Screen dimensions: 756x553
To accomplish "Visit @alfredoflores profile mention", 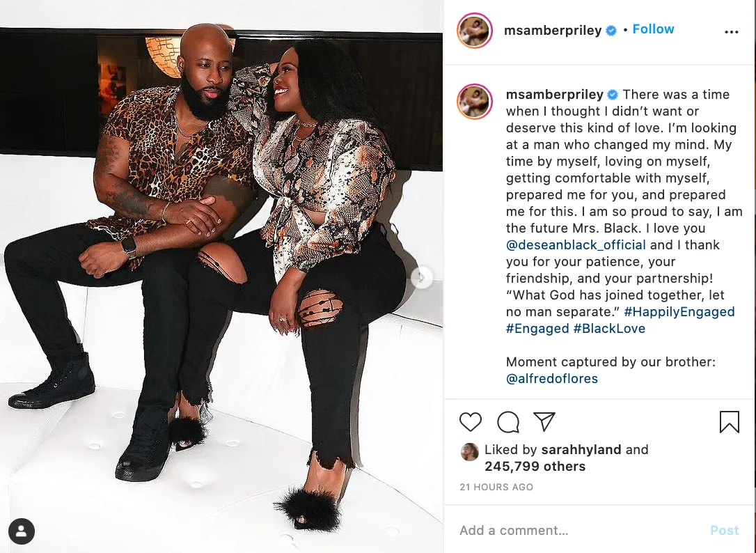I will (552, 379).
